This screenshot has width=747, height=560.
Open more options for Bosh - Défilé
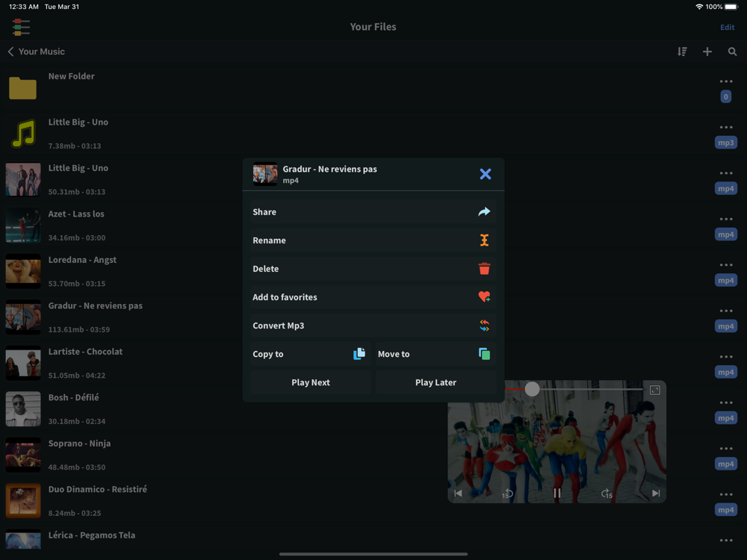click(725, 403)
